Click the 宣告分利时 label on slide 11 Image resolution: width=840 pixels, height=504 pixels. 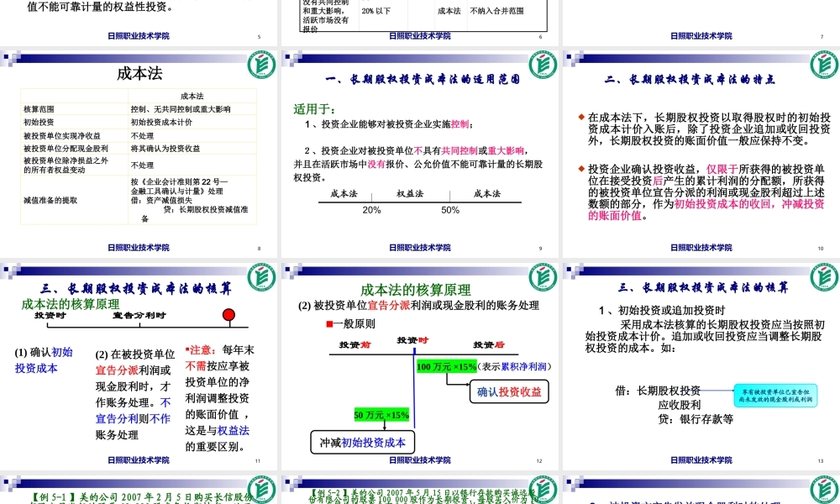(139, 315)
